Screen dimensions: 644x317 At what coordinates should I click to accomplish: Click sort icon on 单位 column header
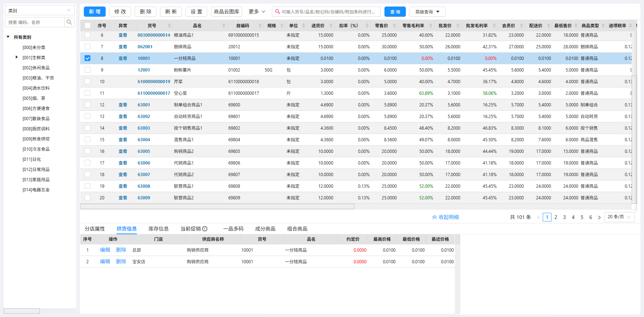(x=303, y=25)
